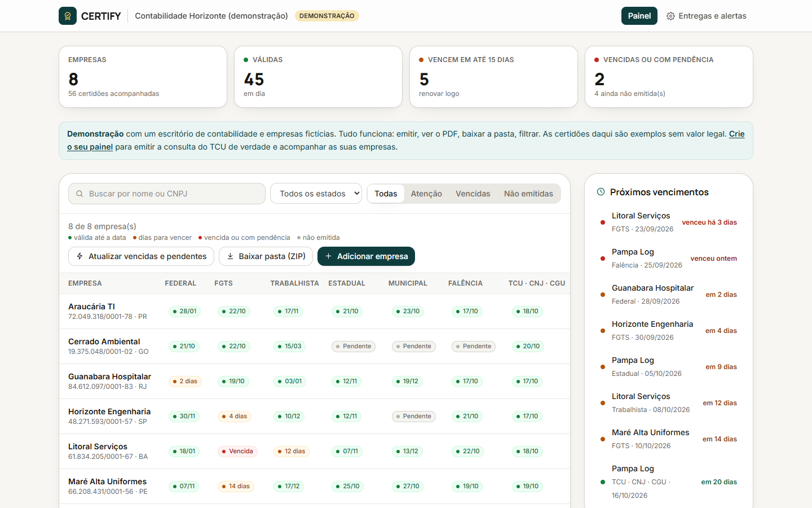Click the magnifier icon in the search box

tap(80, 194)
